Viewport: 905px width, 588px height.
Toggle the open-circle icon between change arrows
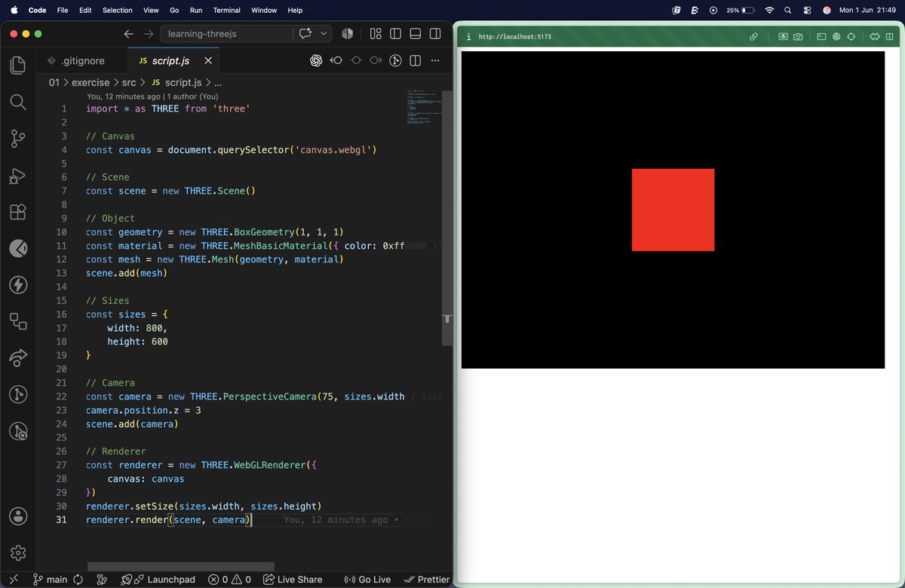pyautogui.click(x=356, y=61)
